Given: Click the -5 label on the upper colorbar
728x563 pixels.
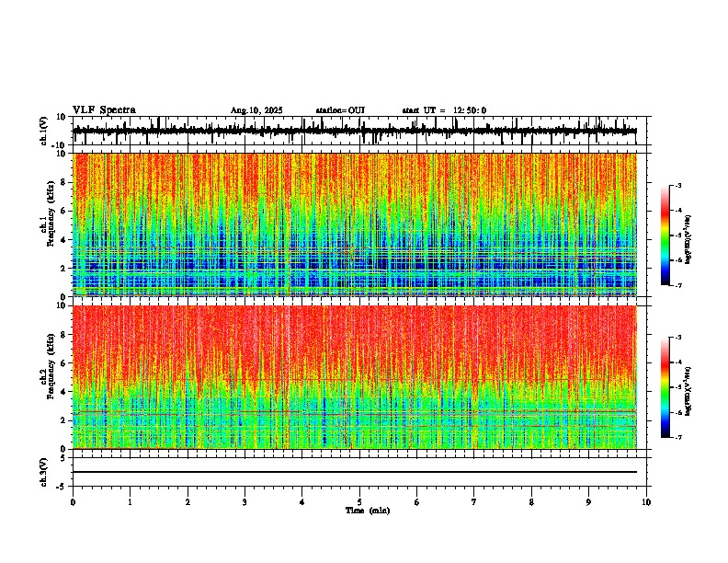Looking at the screenshot, I should point(677,236).
